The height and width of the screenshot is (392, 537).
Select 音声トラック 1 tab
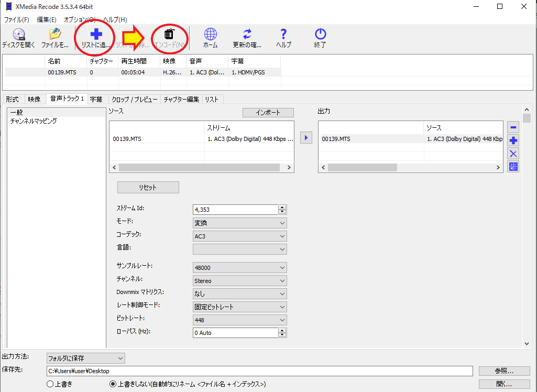click(x=67, y=99)
